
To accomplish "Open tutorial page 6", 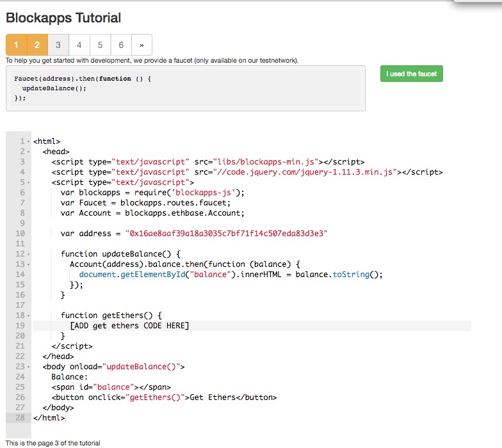I will [120, 45].
